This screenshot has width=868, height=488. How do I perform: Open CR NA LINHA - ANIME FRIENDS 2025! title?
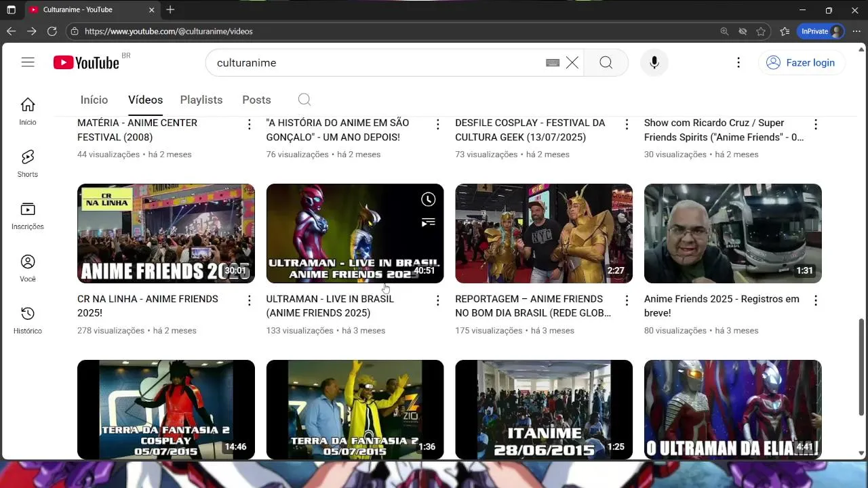148,306
